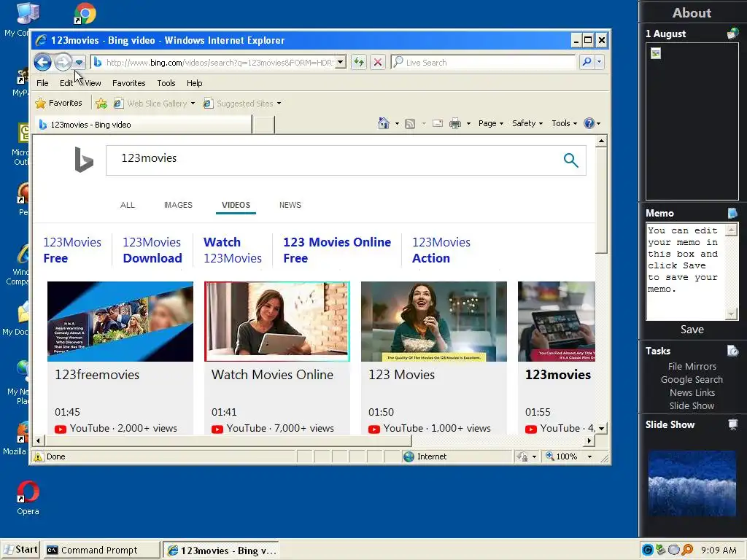
Task: Click the Tasks panel header icon
Action: 732,351
